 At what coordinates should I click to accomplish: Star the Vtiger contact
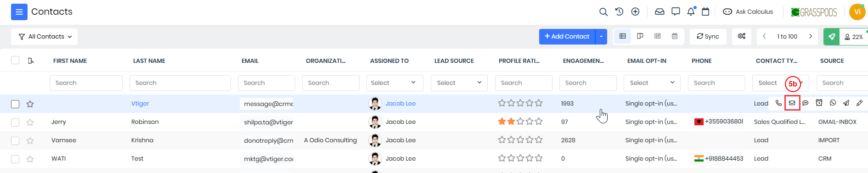coord(30,104)
